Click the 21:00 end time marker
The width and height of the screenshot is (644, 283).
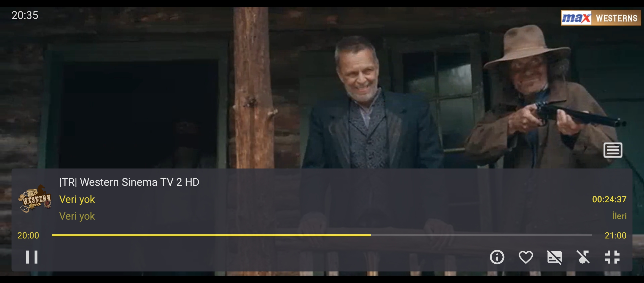coord(615,236)
